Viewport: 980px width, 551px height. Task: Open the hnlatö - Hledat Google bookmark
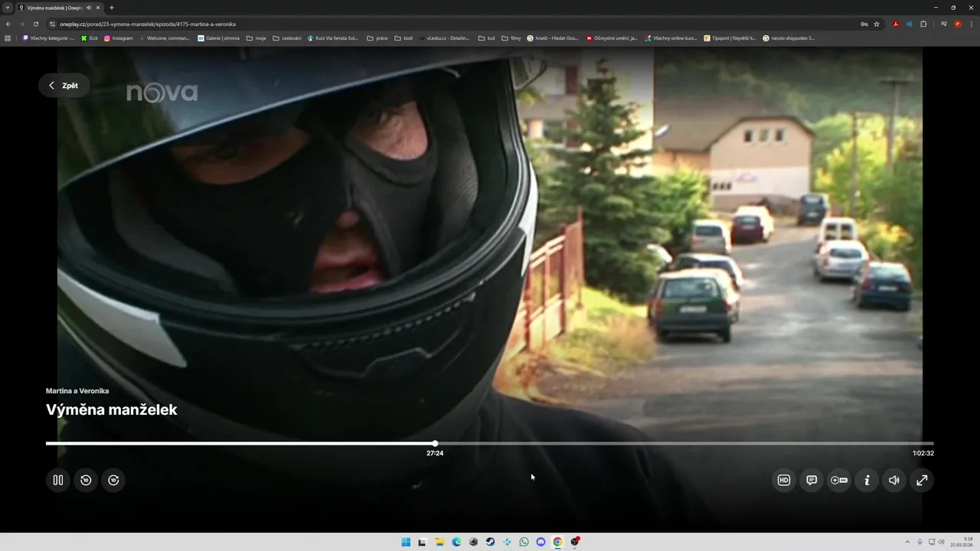click(x=553, y=37)
